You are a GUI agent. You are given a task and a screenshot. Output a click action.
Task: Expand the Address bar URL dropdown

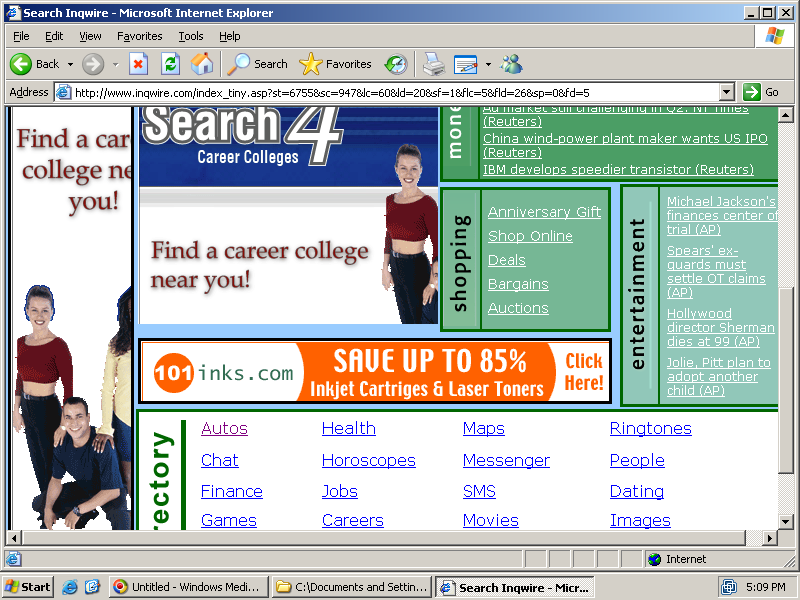point(727,92)
